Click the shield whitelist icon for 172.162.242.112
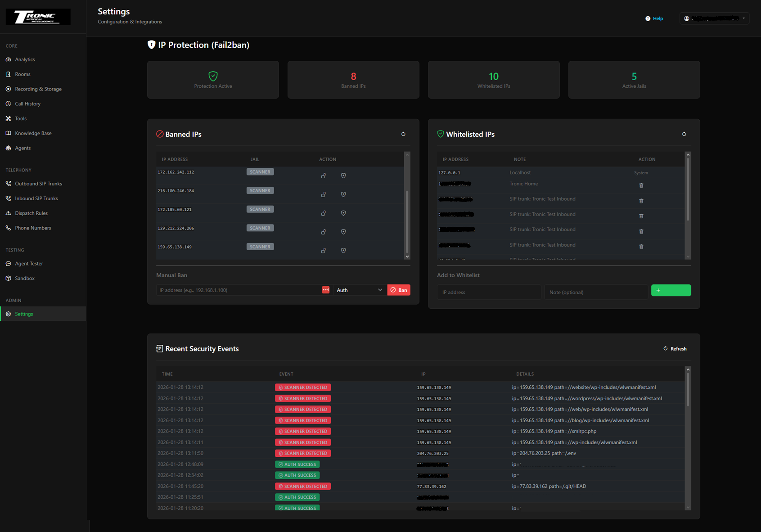The image size is (761, 532). 343,176
